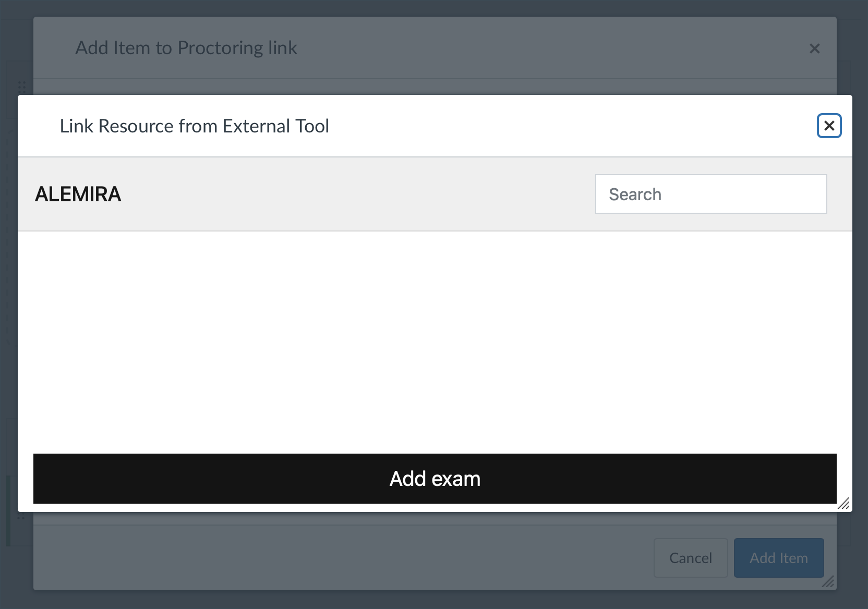The image size is (868, 609).
Task: Close the Add Item to Proctoring link dialog
Action: 814,48
